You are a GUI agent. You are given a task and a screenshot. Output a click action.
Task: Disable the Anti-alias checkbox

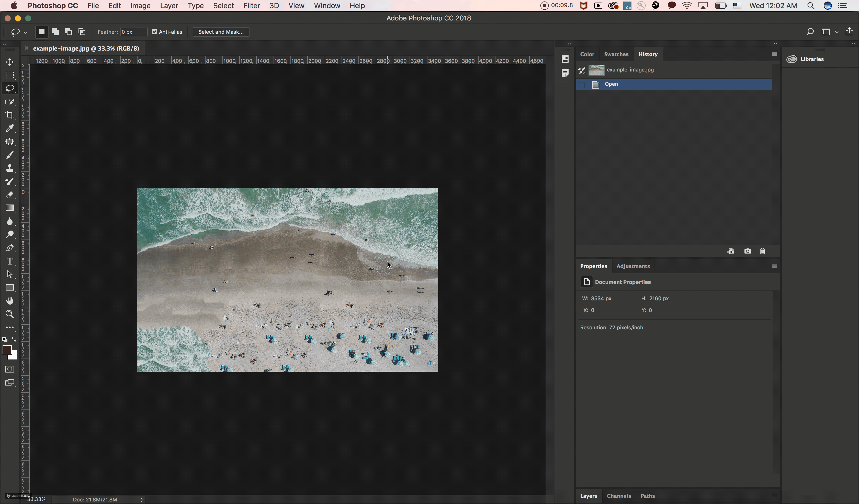pos(154,32)
